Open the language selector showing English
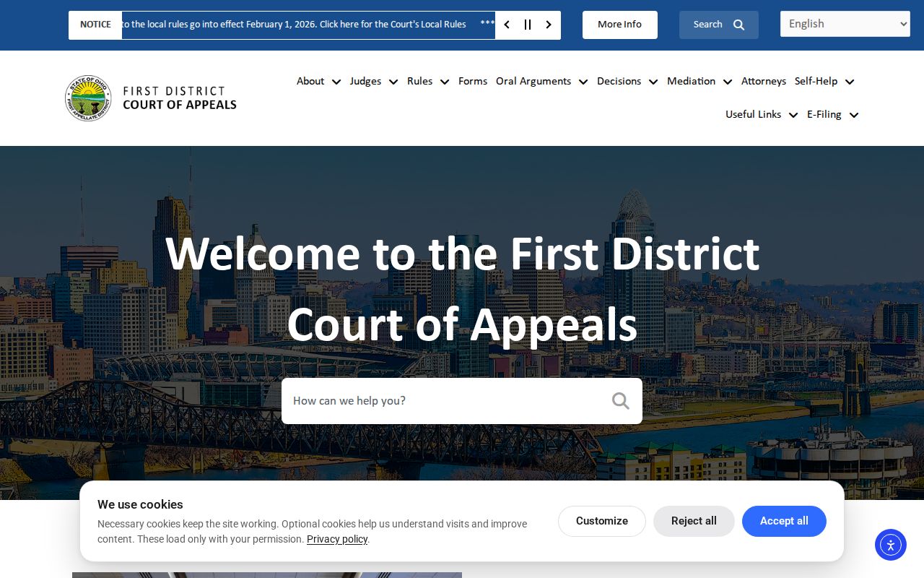The width and height of the screenshot is (924, 578). pyautogui.click(x=845, y=24)
